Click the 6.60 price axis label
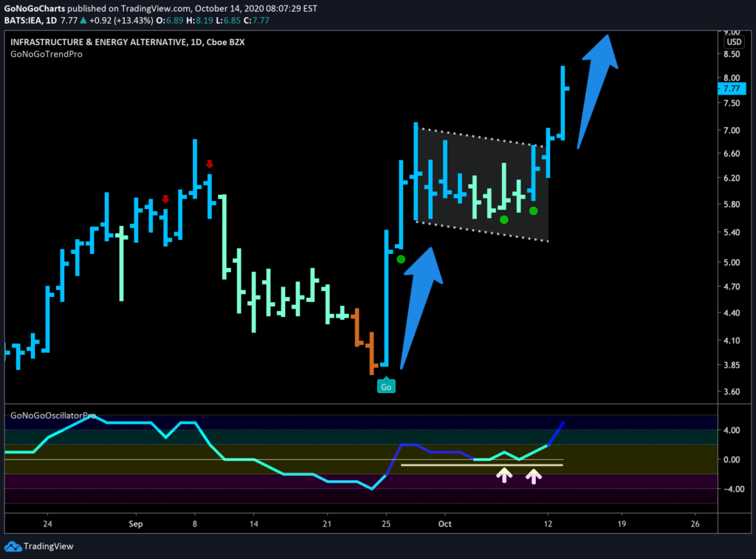The image size is (756, 559). pos(732,154)
